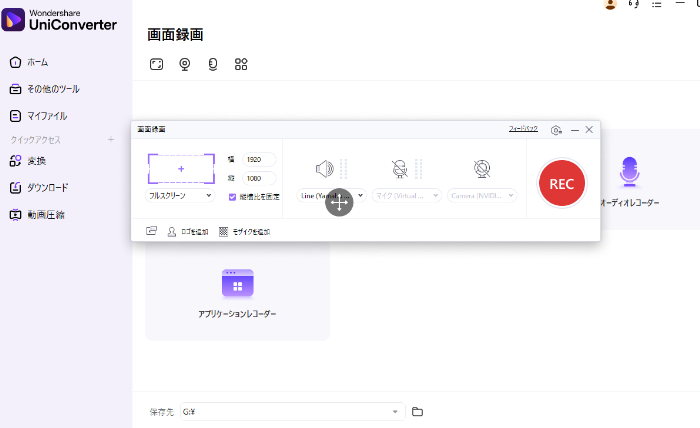
Task: Open the フルスクリーン capture mode dropdown
Action: [x=180, y=195]
